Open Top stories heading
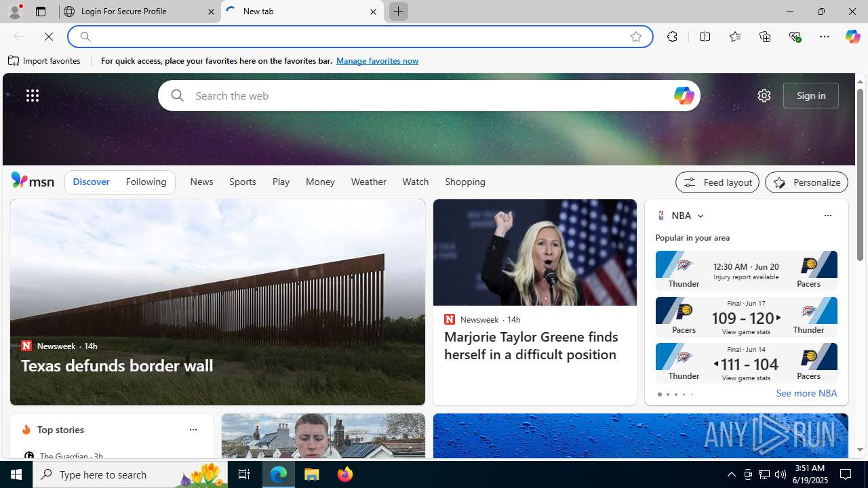 (60, 430)
